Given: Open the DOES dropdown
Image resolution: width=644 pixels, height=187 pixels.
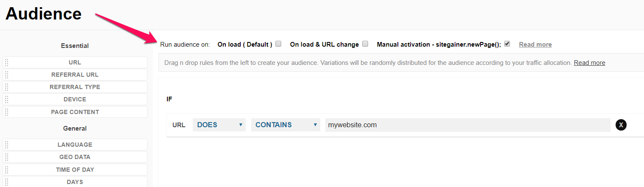Looking at the screenshot, I should tap(219, 125).
